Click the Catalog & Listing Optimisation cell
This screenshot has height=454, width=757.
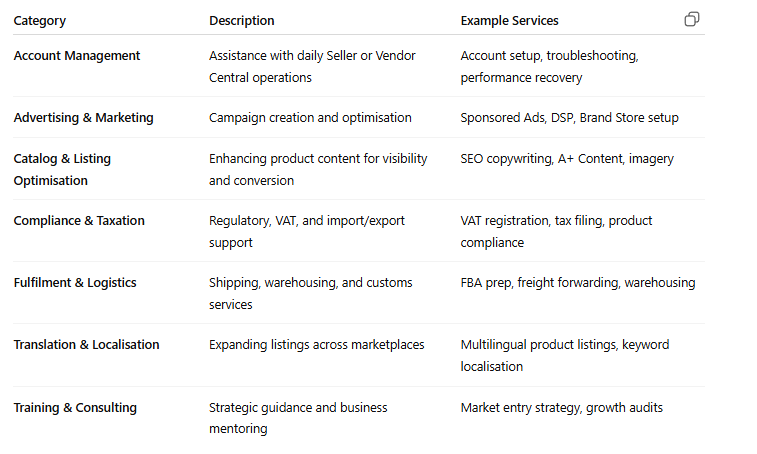pos(62,169)
